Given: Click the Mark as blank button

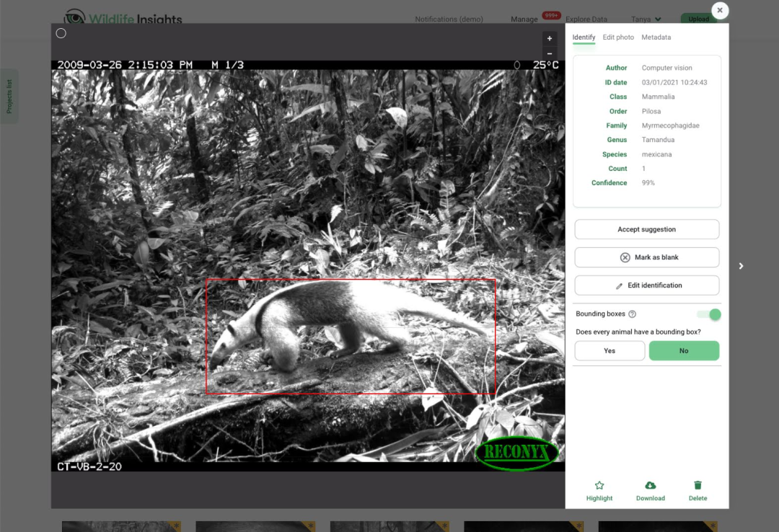Looking at the screenshot, I should pos(647,257).
